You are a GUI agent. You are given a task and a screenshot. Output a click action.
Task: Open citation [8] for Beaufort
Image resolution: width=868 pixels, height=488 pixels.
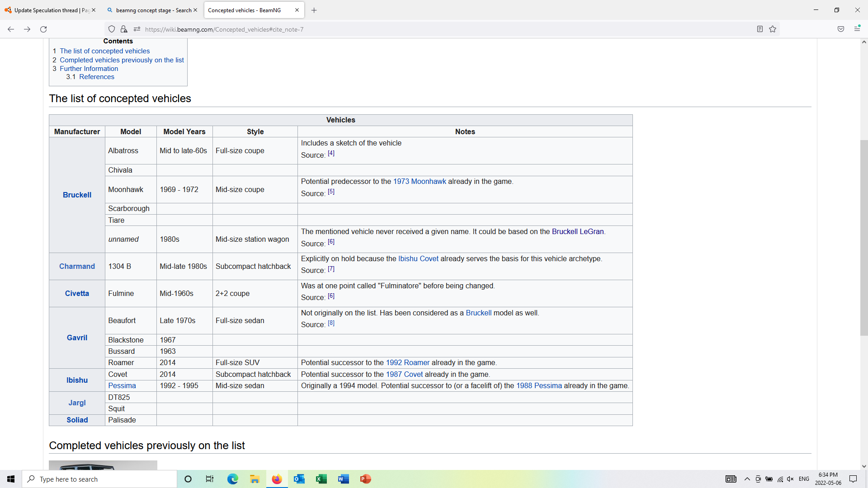(x=331, y=323)
